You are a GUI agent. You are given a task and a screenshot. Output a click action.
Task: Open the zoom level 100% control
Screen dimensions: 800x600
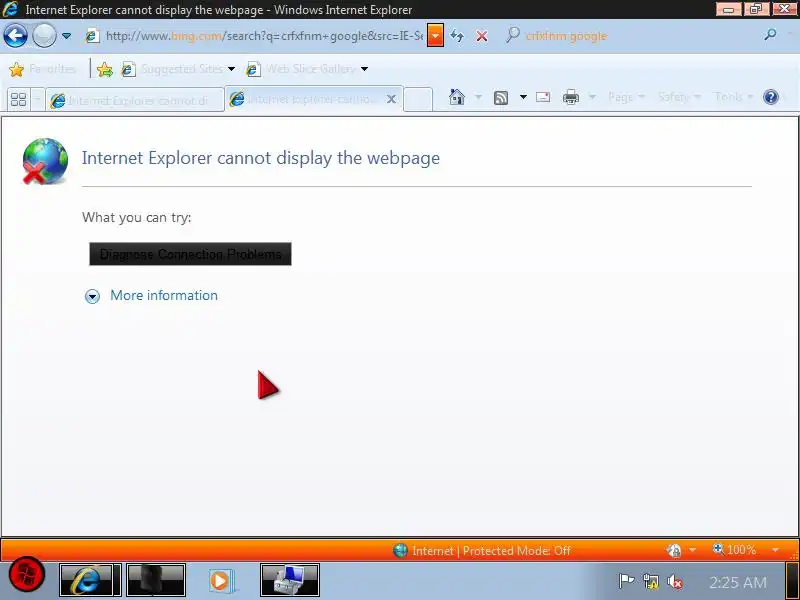click(x=735, y=549)
